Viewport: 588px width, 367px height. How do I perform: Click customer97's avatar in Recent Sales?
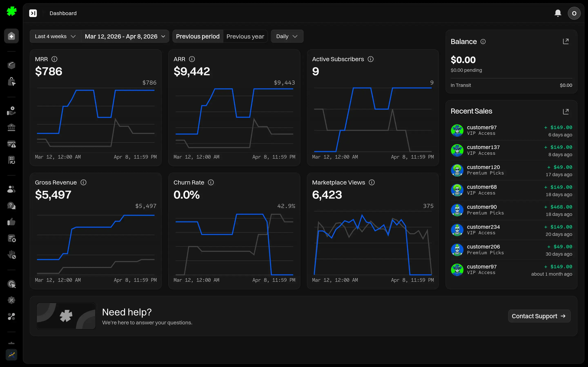click(x=457, y=130)
